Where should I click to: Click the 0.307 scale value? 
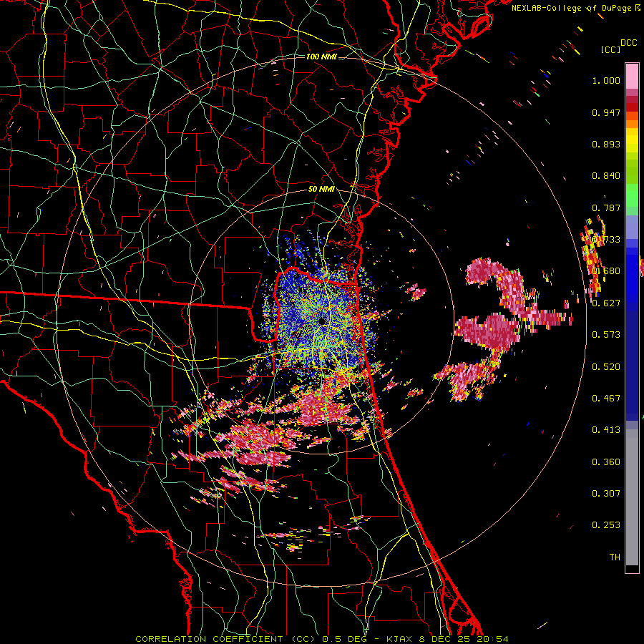coord(606,494)
